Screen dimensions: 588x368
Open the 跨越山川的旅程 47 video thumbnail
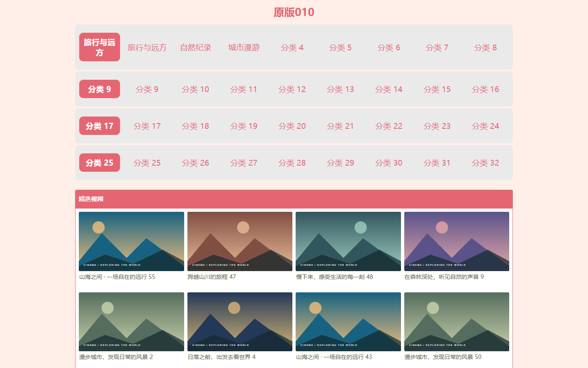click(240, 241)
